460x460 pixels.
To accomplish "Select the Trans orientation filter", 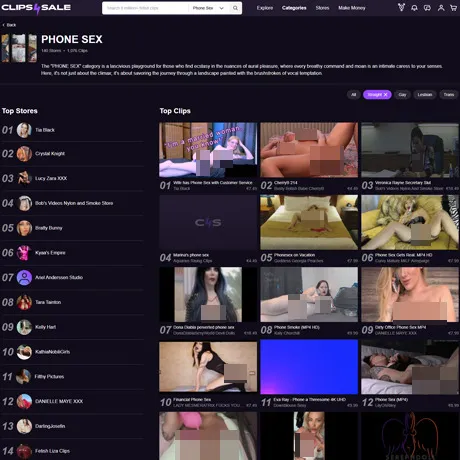I will (449, 95).
